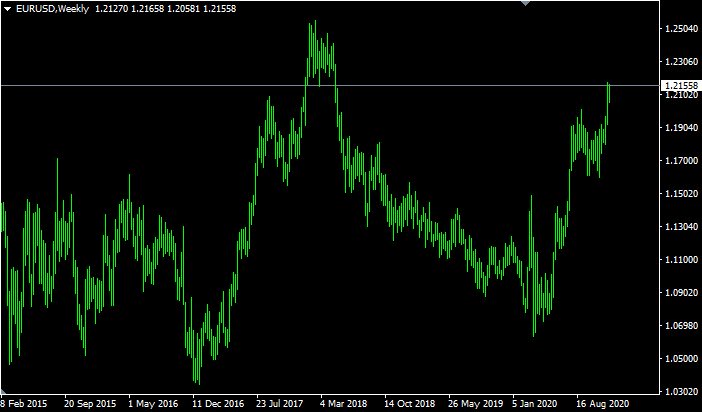The height and width of the screenshot is (412, 702).
Task: Select the EURUSD,Weekly chart title
Action: click(52, 9)
